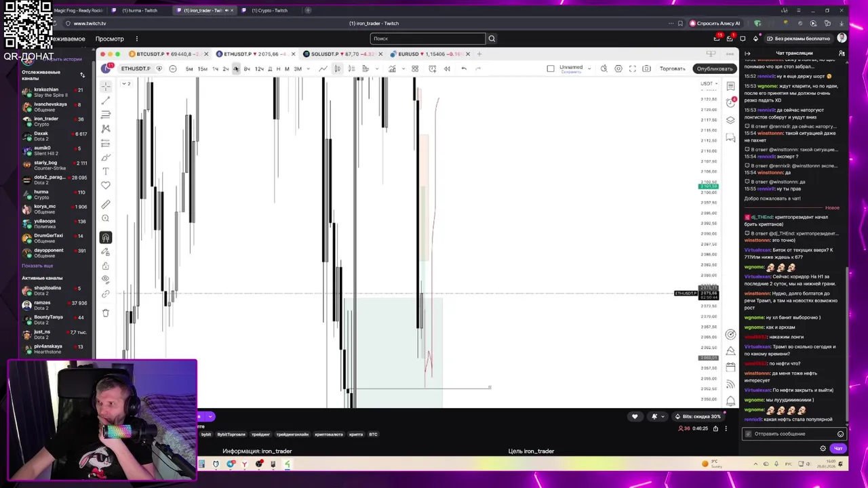868x488 pixels.
Task: Expand the Unnamed layout dropdown
Action: pyautogui.click(x=588, y=68)
